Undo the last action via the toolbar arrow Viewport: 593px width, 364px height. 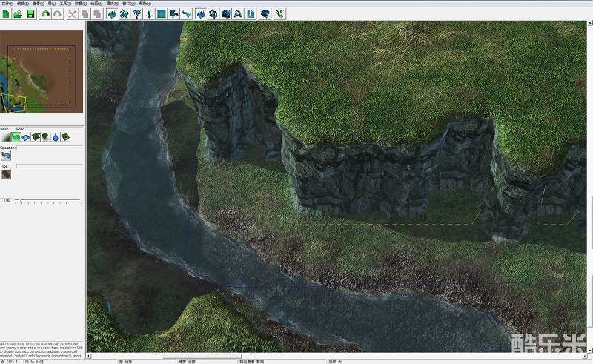coord(45,13)
